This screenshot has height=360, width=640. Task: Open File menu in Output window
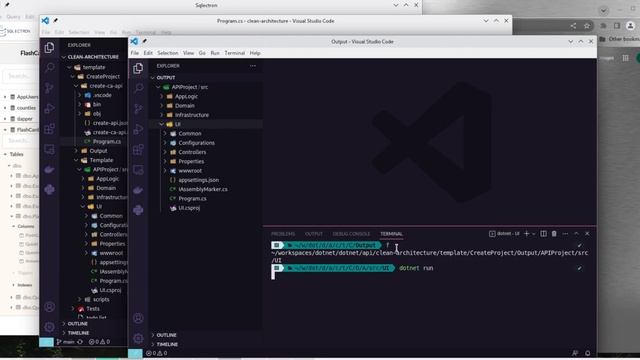[135, 53]
